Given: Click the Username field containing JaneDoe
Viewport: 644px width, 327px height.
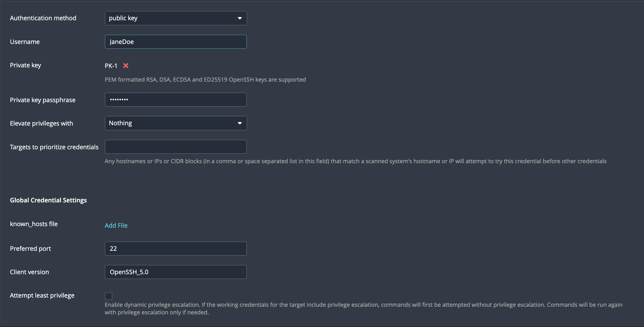Looking at the screenshot, I should 176,41.
